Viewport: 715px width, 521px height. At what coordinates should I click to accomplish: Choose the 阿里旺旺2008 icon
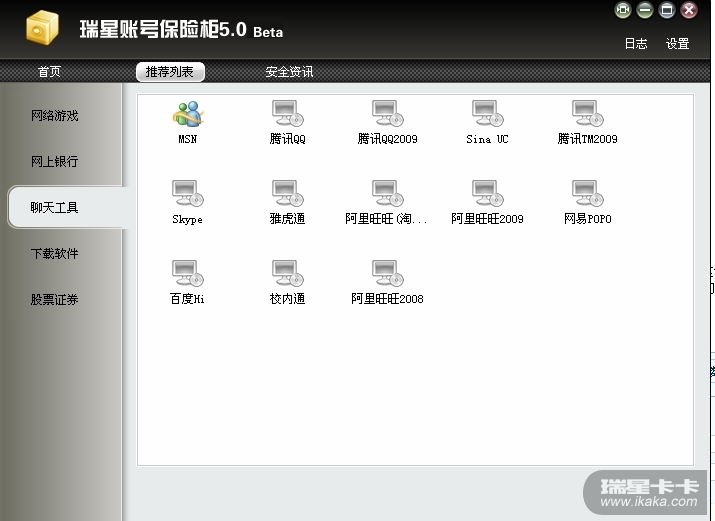(x=388, y=273)
